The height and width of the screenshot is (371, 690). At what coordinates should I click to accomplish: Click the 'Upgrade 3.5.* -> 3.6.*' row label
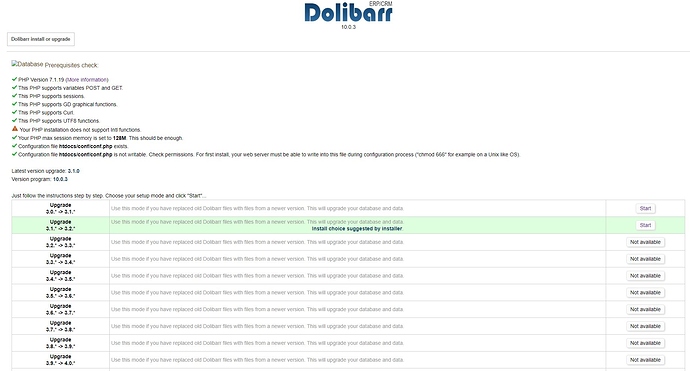point(60,293)
